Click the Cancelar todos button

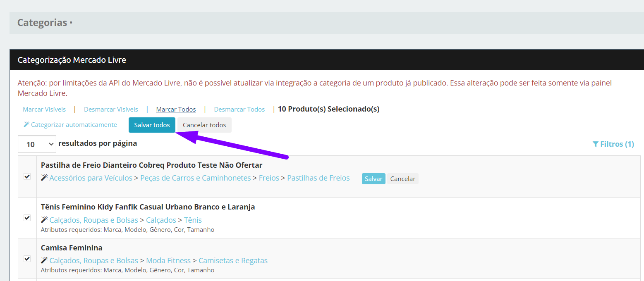(x=204, y=125)
